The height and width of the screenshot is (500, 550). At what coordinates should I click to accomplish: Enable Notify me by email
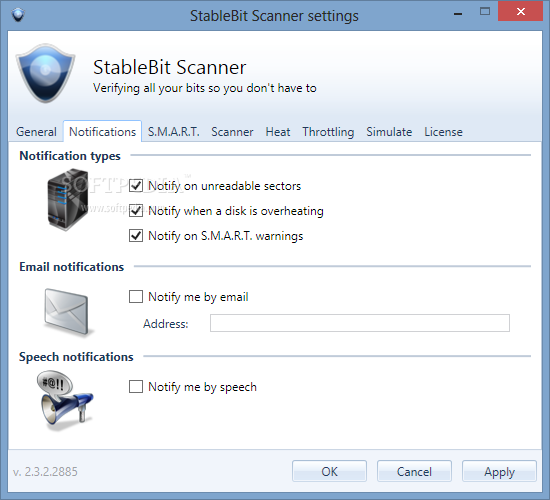[x=136, y=296]
